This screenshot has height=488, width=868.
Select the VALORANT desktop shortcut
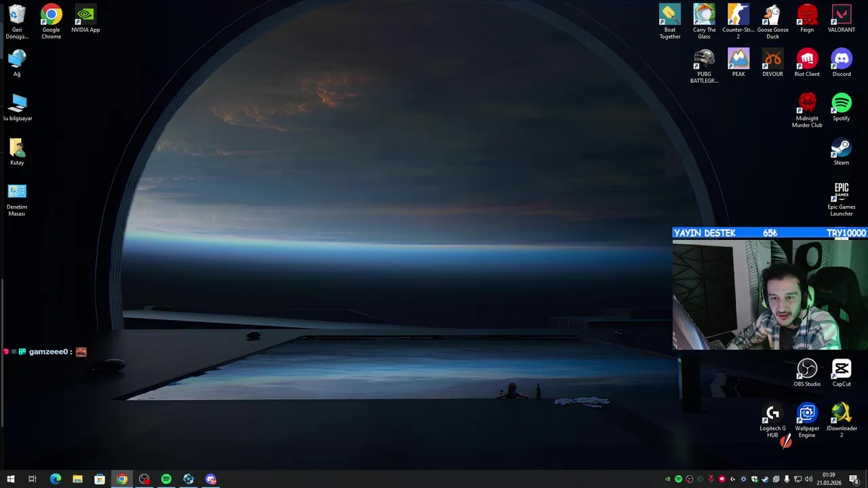pos(842,19)
